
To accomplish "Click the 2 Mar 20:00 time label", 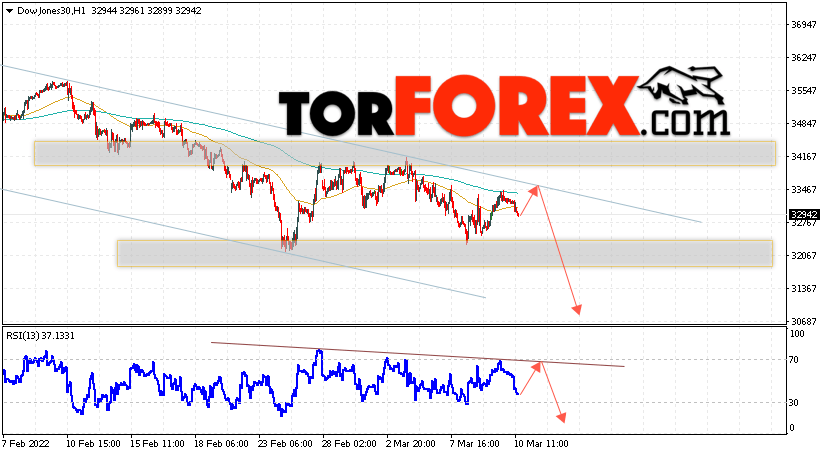I will (411, 443).
